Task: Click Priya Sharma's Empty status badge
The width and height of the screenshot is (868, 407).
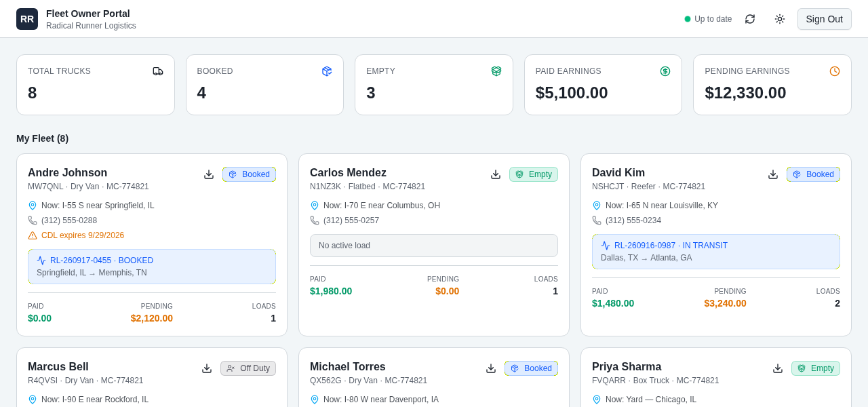Action: pyautogui.click(x=816, y=368)
